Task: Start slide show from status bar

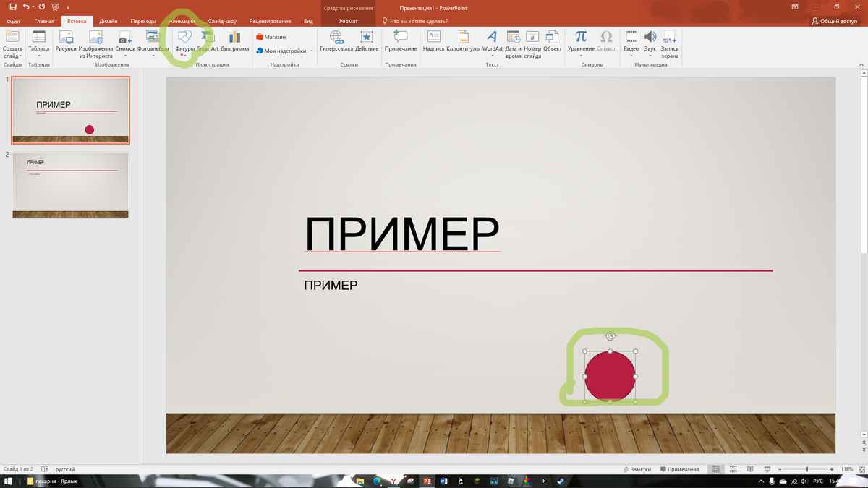Action: [766, 469]
